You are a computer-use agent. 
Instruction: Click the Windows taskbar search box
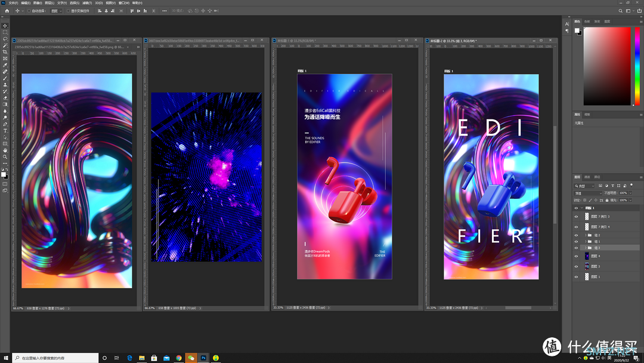point(55,358)
